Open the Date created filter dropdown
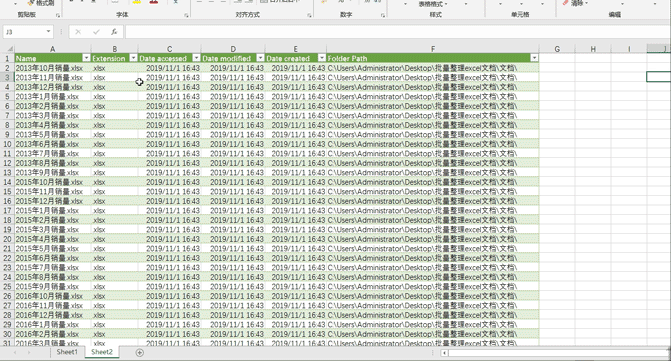This screenshot has height=361, width=671. [322, 58]
